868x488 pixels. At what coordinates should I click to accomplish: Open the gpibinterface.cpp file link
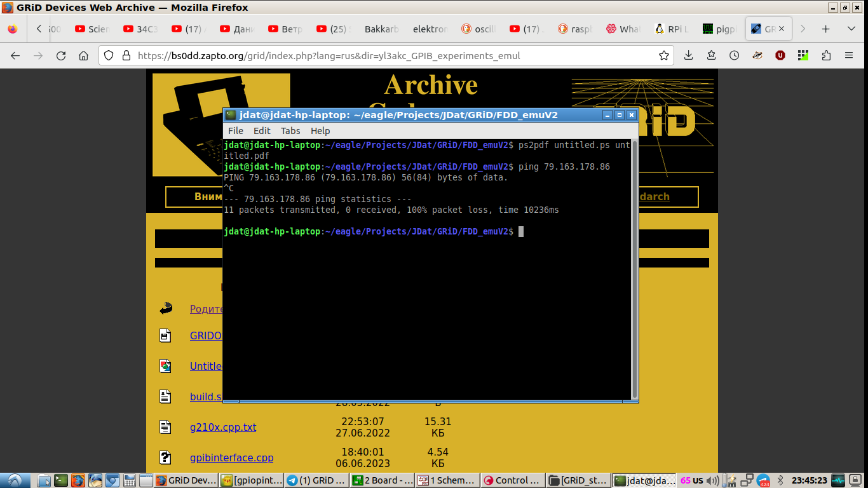[231, 457]
